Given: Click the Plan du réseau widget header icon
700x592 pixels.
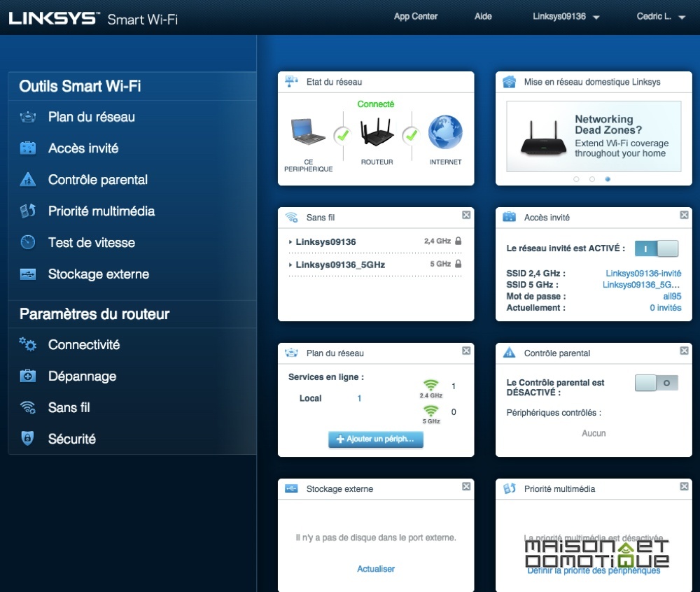Looking at the screenshot, I should (x=291, y=353).
